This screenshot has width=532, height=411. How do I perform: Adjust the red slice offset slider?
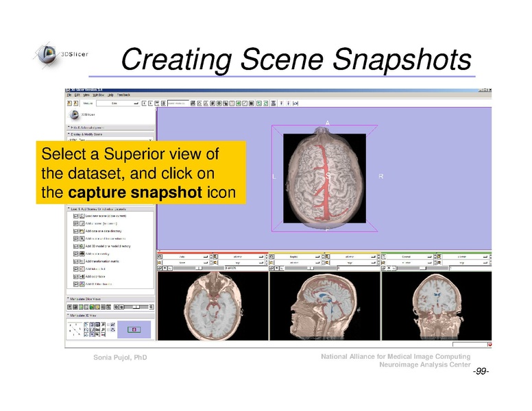point(199,268)
